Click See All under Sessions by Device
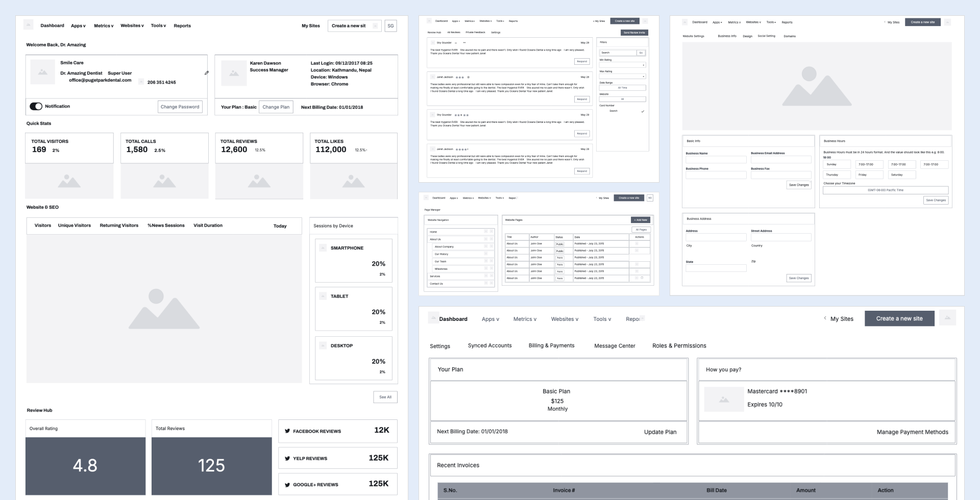This screenshot has height=500, width=980. pos(385,397)
